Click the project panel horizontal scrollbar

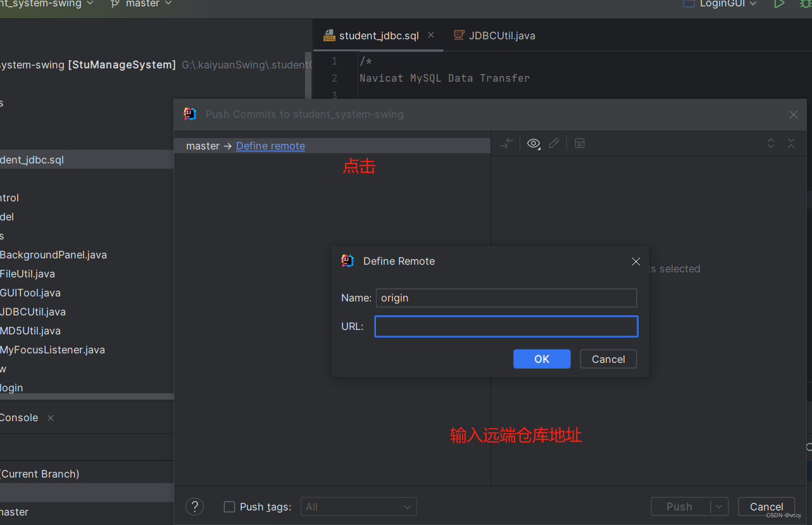(x=87, y=396)
